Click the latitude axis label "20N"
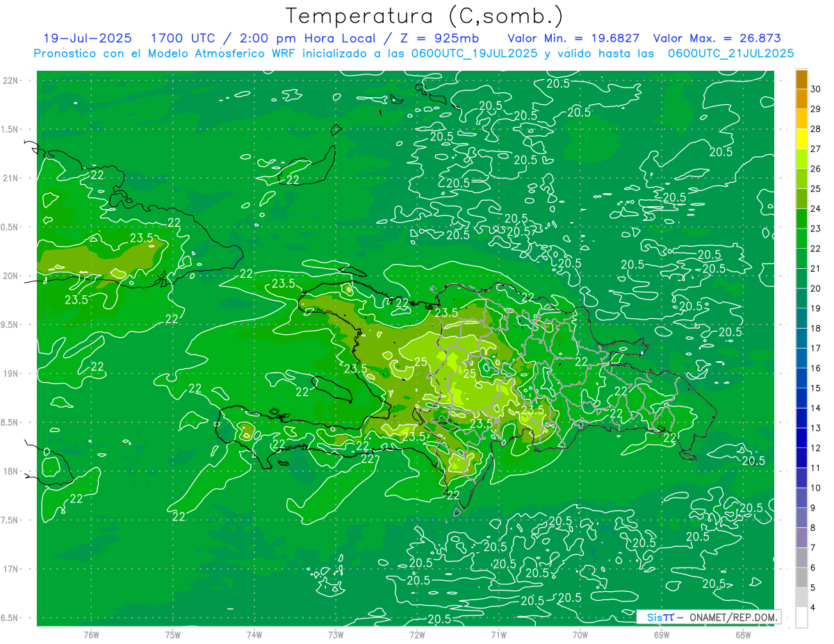Image resolution: width=834 pixels, height=644 pixels. (12, 276)
